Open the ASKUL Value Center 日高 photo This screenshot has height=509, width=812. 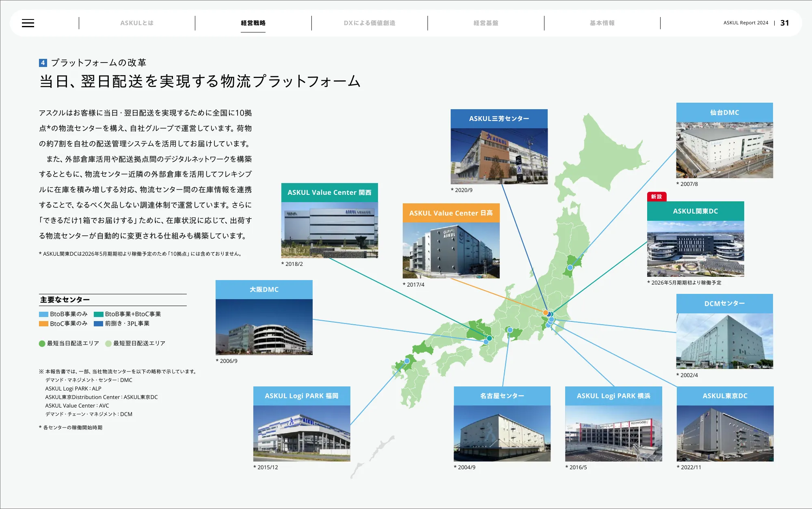(451, 250)
